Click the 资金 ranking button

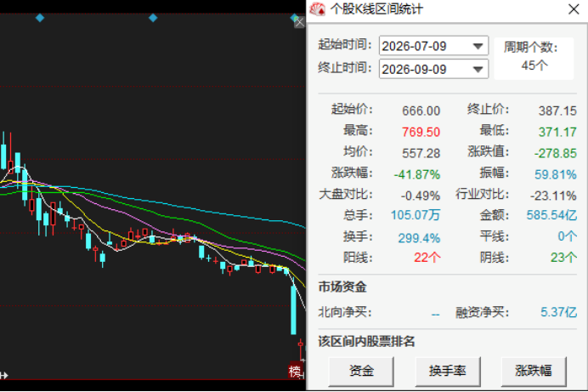pyautogui.click(x=361, y=371)
